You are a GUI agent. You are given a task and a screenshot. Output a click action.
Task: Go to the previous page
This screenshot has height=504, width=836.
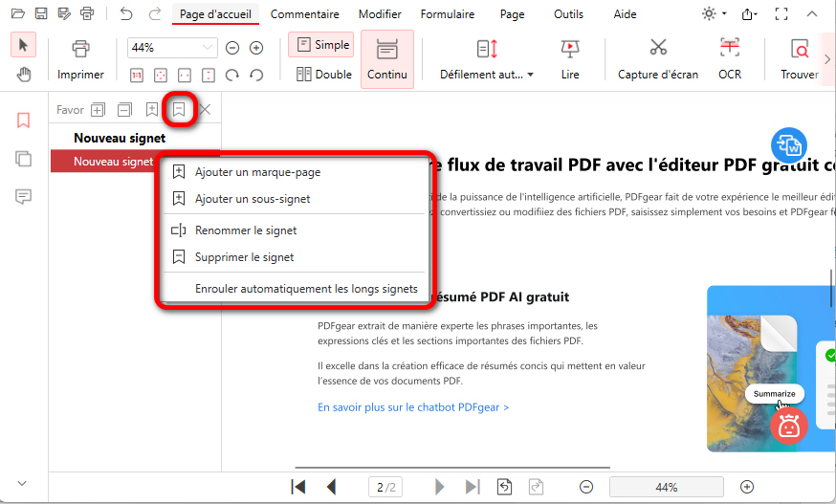coord(332,487)
